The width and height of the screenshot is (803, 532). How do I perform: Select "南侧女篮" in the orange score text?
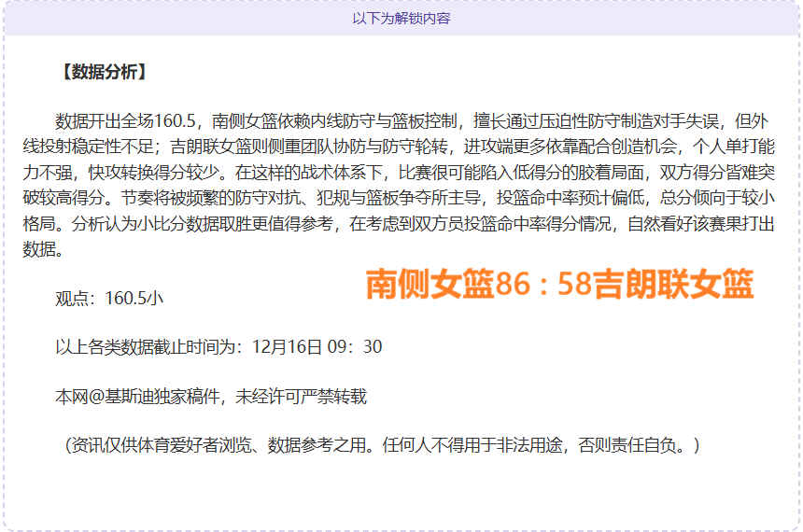pos(429,286)
